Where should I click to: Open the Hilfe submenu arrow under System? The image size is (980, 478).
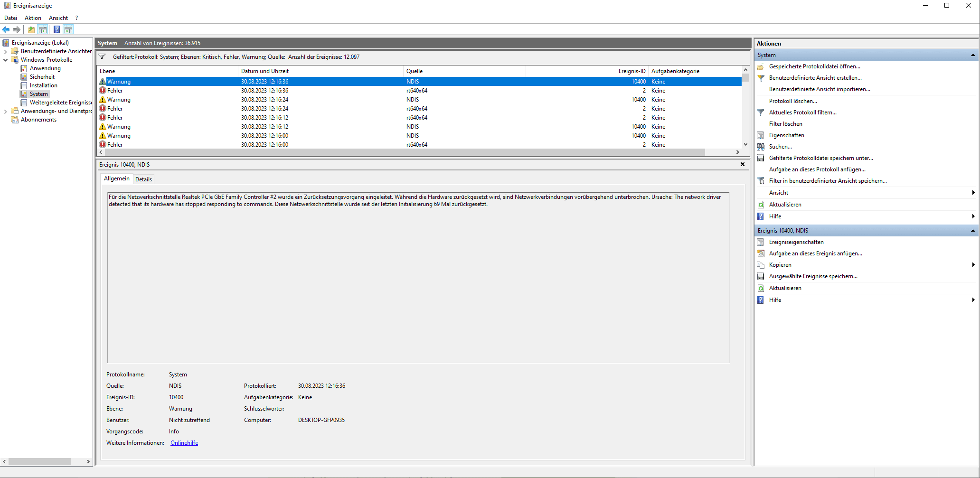(973, 216)
